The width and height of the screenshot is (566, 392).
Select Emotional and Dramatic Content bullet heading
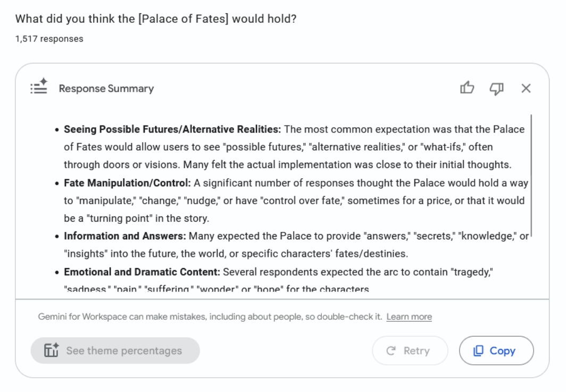[141, 272]
